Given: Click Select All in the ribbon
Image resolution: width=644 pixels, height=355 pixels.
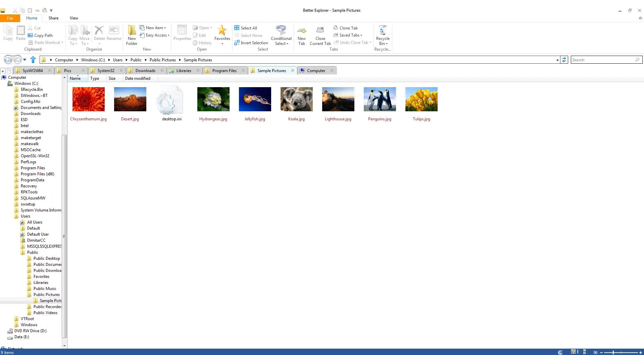Looking at the screenshot, I should (x=246, y=28).
